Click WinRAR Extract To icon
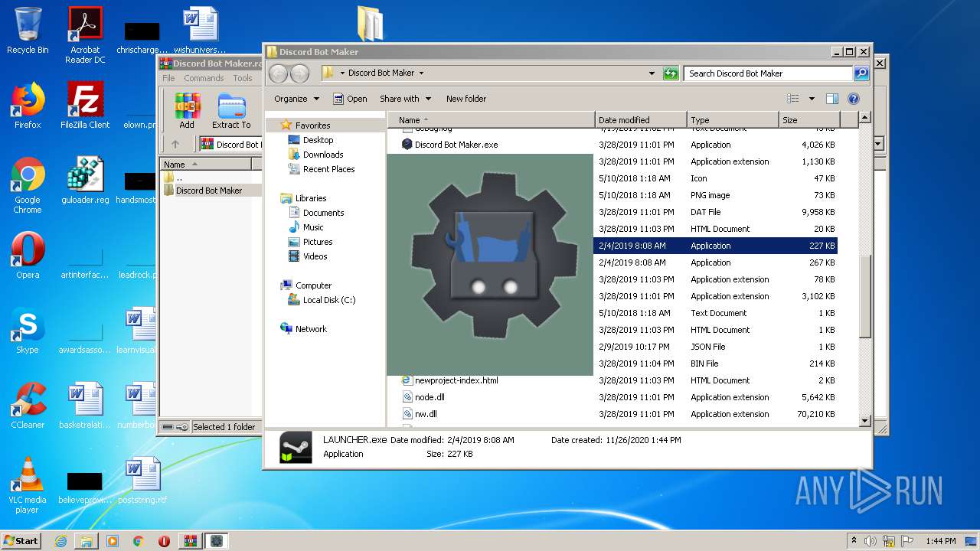 coord(231,111)
